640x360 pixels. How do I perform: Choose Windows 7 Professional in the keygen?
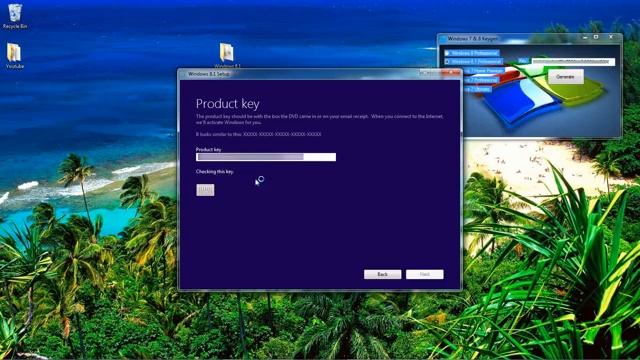(481, 80)
